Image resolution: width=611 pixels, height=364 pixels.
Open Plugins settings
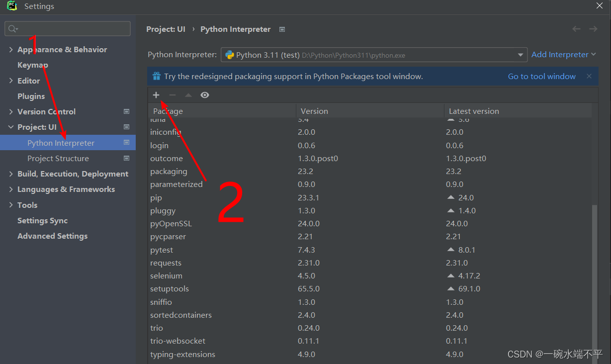pyautogui.click(x=31, y=96)
